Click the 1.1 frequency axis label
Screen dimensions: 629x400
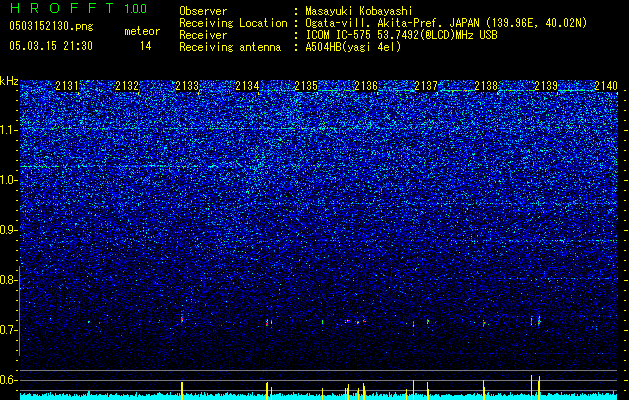7,130
